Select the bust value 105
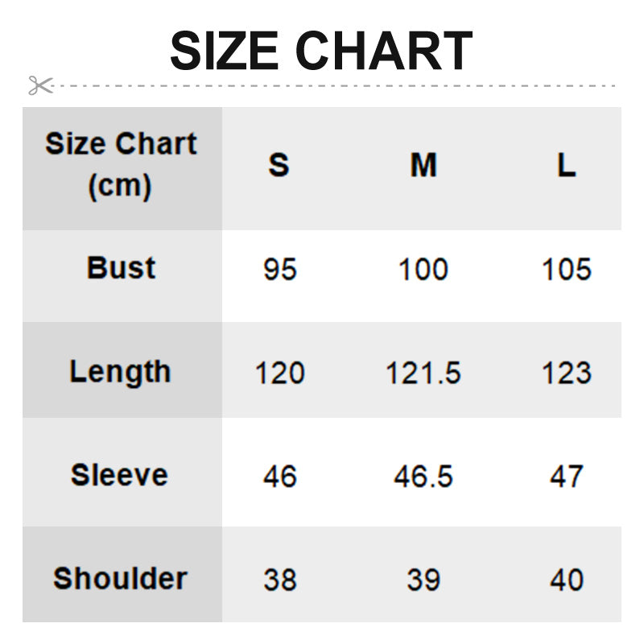The image size is (644, 644). [x=567, y=270]
